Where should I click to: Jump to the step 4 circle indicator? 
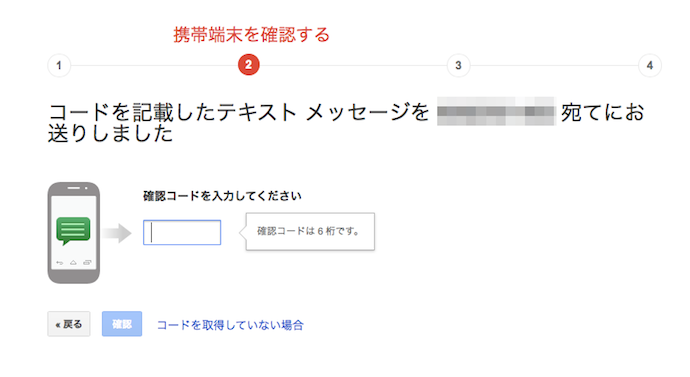[x=650, y=66]
